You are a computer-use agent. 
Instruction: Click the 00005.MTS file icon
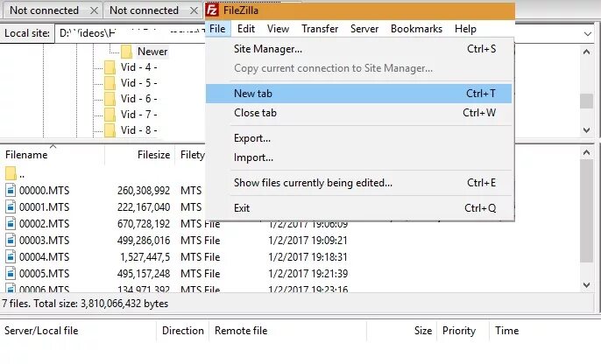11,273
